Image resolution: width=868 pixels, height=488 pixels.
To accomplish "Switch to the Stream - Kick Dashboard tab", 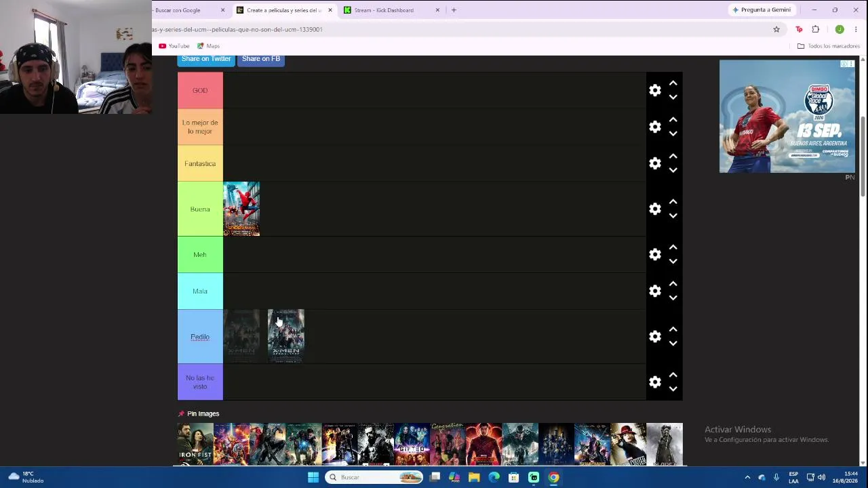I will [x=392, y=10].
